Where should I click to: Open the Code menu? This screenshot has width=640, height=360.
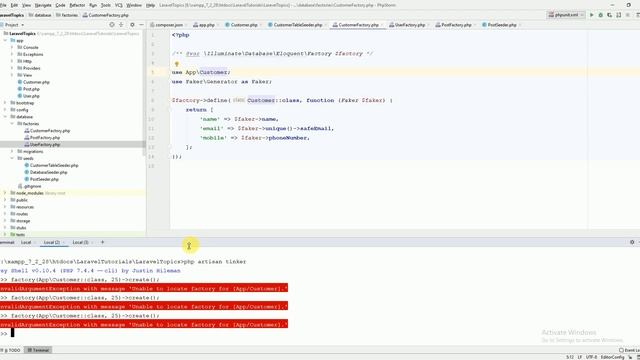tap(60, 5)
